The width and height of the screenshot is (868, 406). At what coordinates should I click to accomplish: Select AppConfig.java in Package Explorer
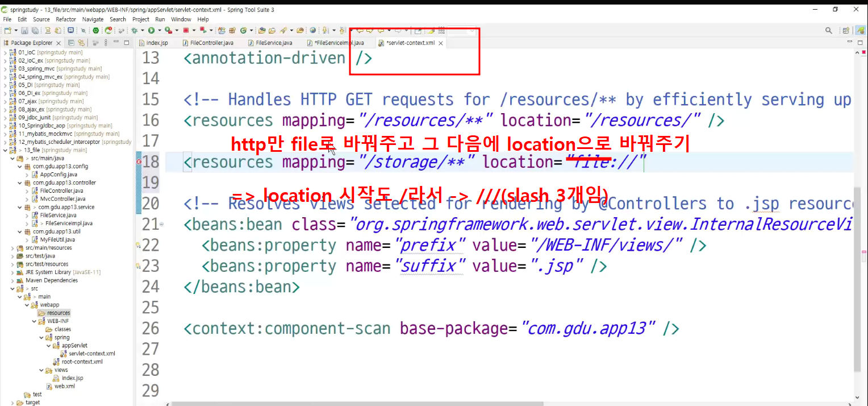57,175
